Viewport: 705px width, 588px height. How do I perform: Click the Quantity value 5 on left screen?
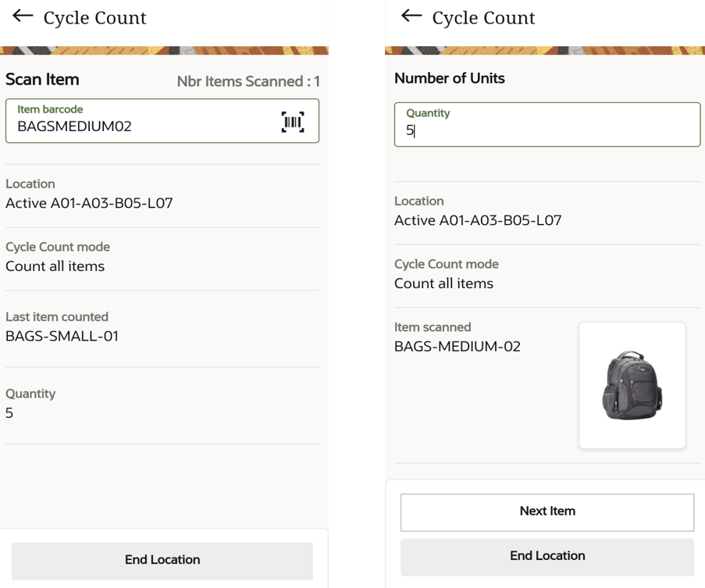9,413
